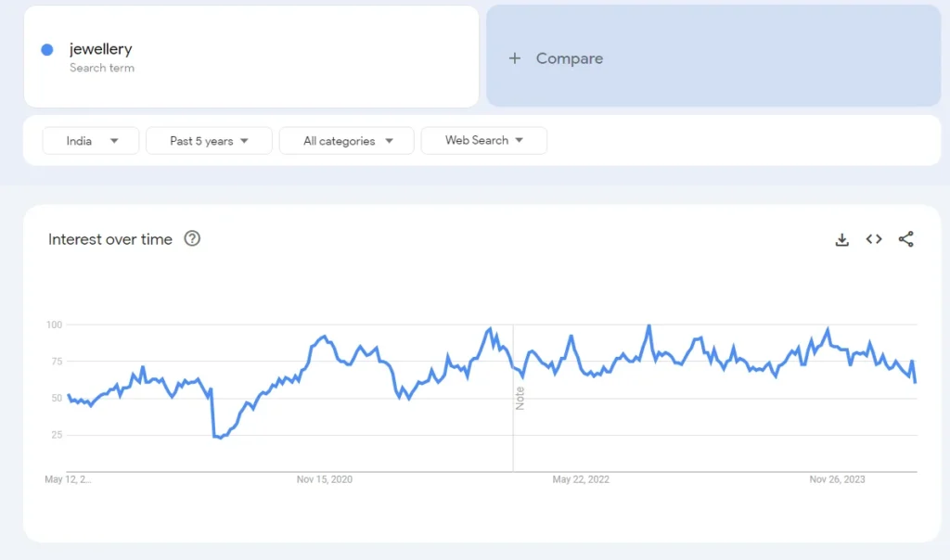Click the lowest dip of the trend line
950x560 pixels.
(x=220, y=437)
